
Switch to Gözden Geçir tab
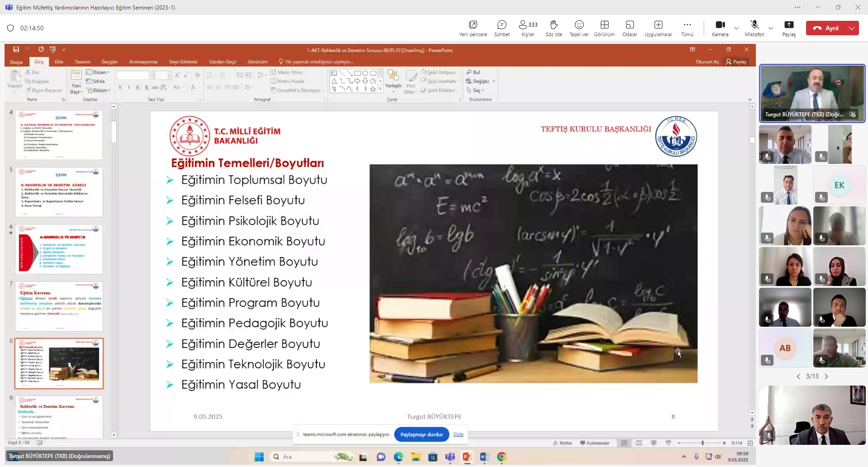point(222,62)
